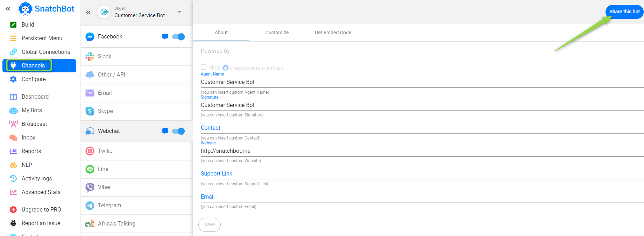Image resolution: width=644 pixels, height=236 pixels.
Task: Click the Africa's Talking channel icon
Action: pos(90,223)
